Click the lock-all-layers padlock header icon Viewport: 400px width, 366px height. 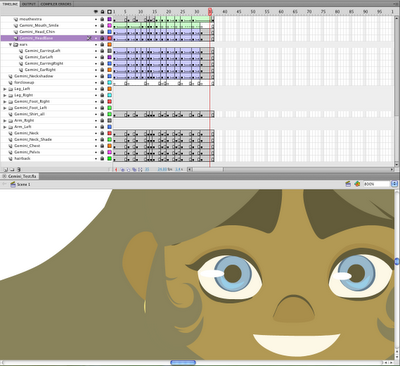(102, 12)
